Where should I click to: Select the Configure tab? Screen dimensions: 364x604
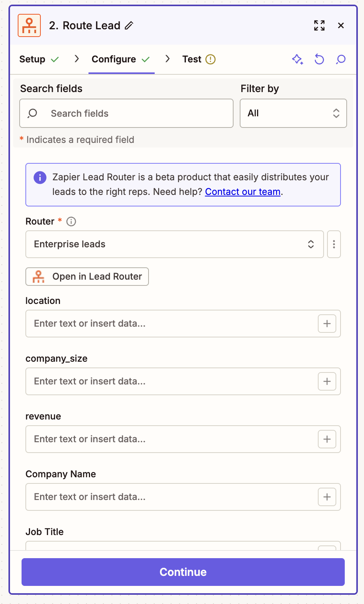click(x=121, y=59)
